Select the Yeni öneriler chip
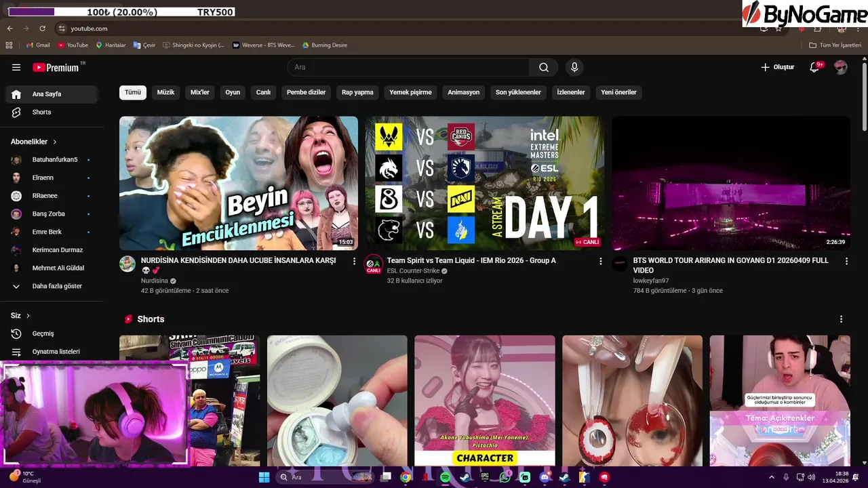The image size is (868, 488). pos(618,92)
